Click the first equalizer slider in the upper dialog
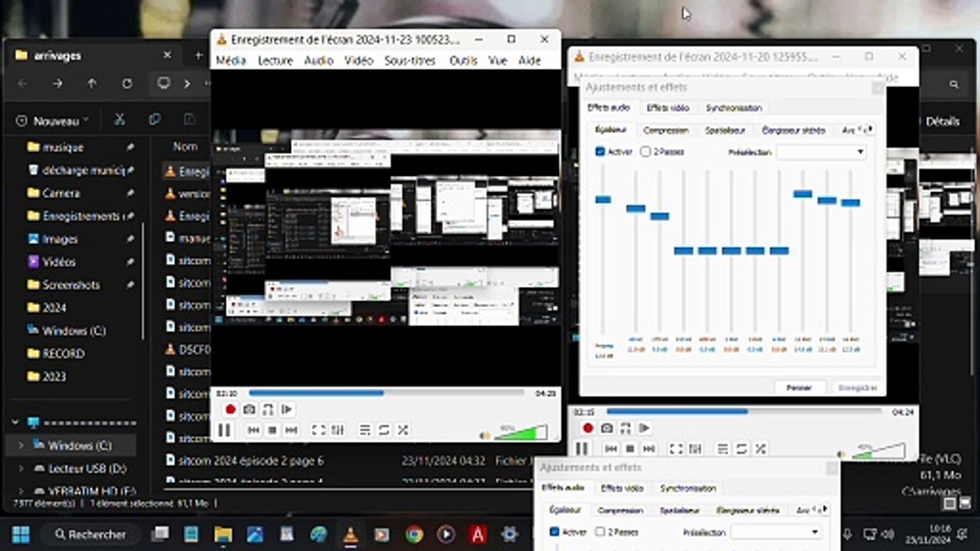The height and width of the screenshot is (551, 980). tap(603, 200)
